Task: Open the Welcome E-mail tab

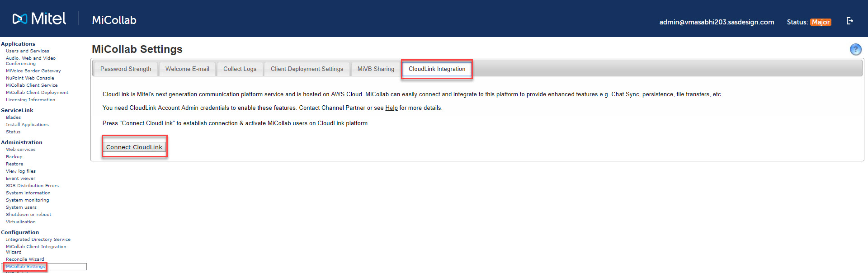Action: (187, 69)
